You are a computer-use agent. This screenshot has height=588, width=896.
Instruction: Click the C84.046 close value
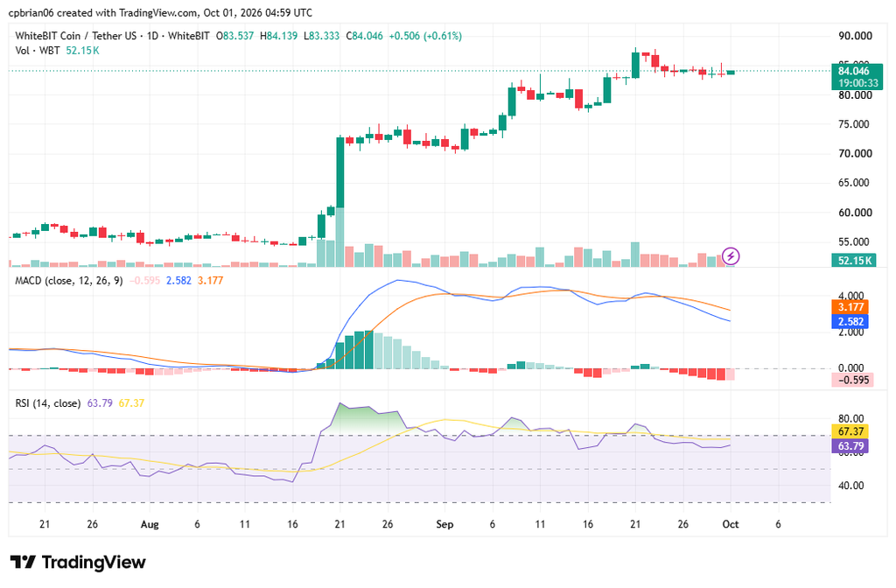365,36
